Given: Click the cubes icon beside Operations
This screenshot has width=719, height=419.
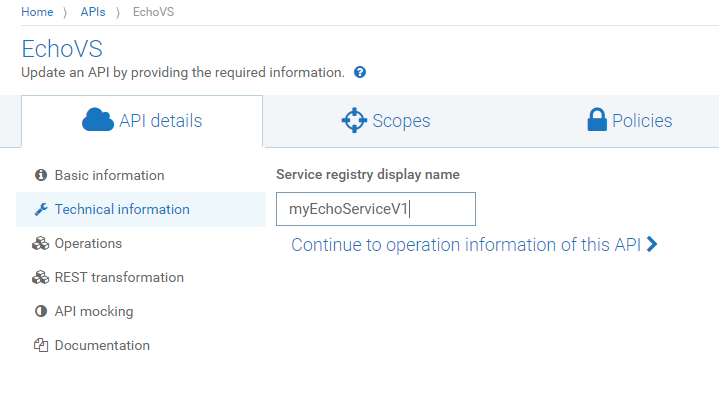Looking at the screenshot, I should point(41,243).
